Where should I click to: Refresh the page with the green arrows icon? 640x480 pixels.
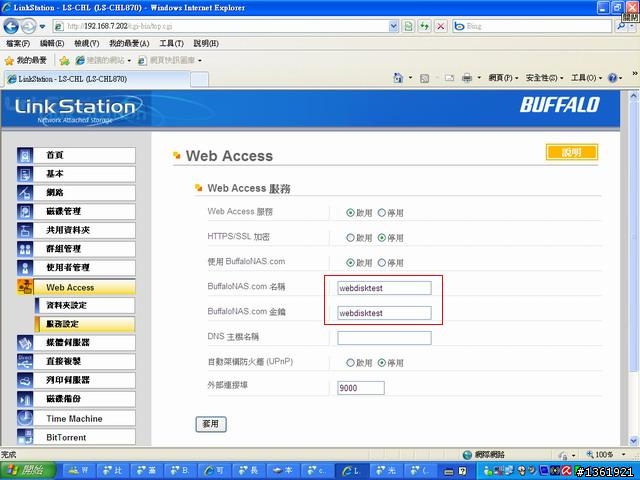pyautogui.click(x=424, y=27)
